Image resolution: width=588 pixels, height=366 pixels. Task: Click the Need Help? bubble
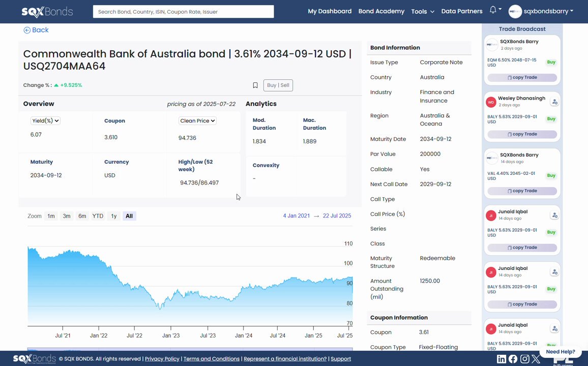point(560,352)
